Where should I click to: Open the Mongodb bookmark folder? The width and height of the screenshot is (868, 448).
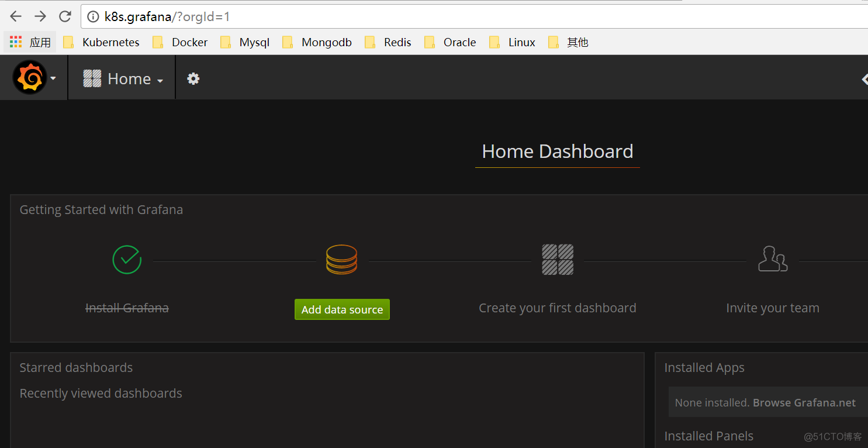coord(317,42)
